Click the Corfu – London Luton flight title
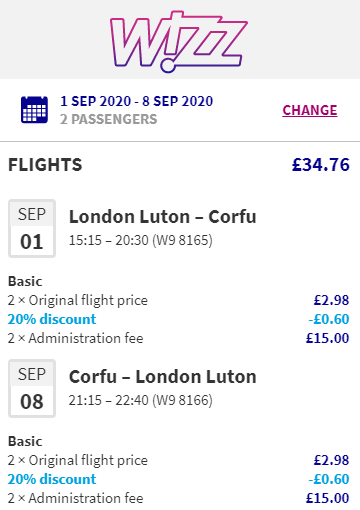Viewport: 360px width, 510px height. click(x=163, y=377)
